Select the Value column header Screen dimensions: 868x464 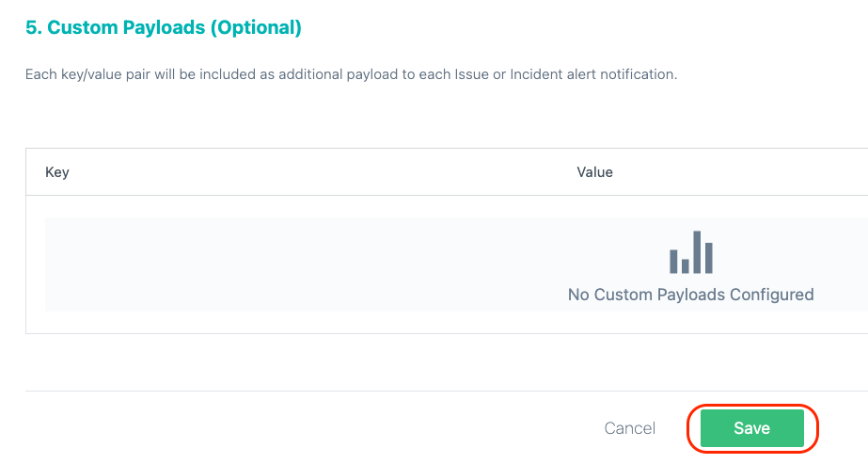point(594,172)
